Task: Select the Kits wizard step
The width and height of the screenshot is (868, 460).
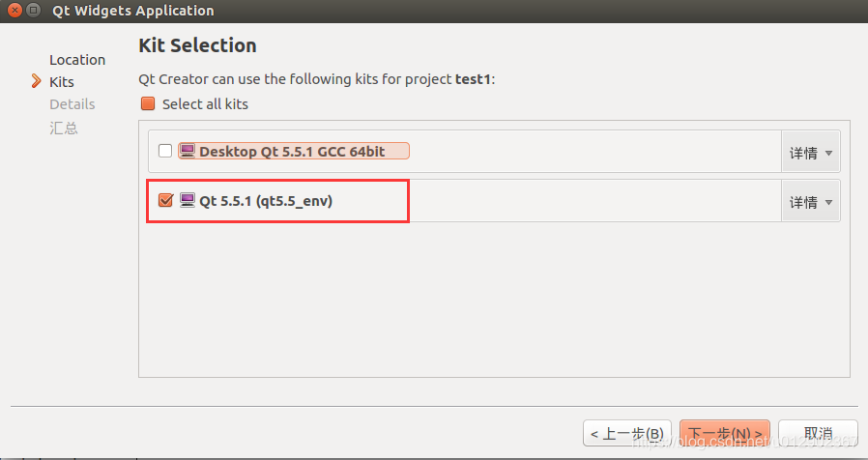Action: pyautogui.click(x=62, y=82)
